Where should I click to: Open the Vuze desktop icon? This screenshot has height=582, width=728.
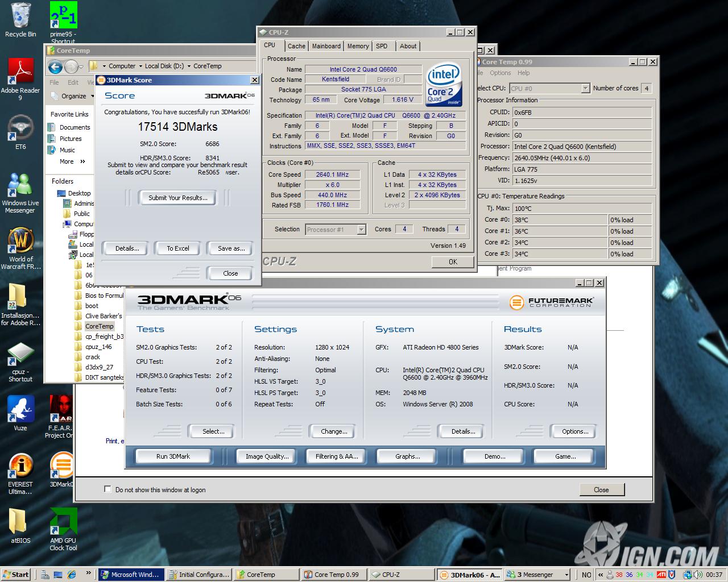tap(20, 413)
